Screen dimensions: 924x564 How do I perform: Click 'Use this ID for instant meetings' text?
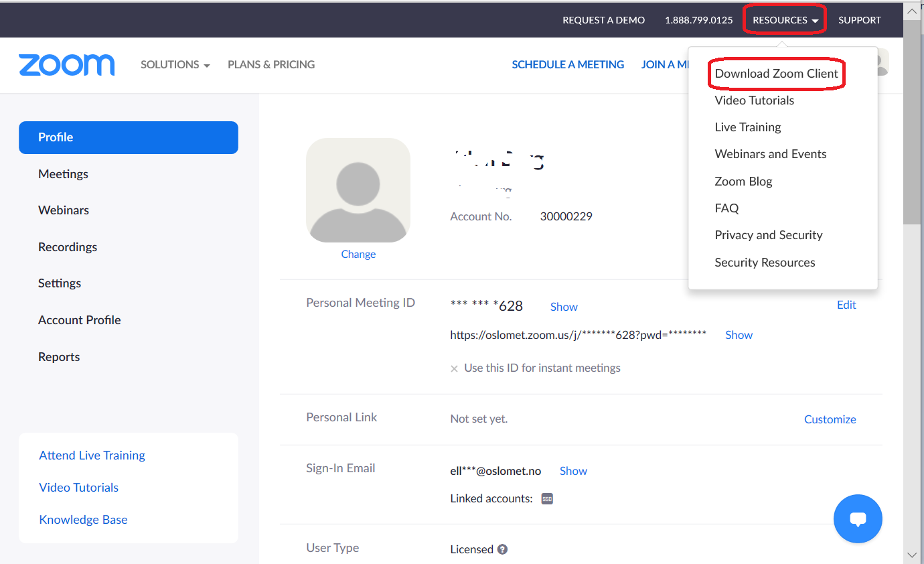click(x=542, y=368)
